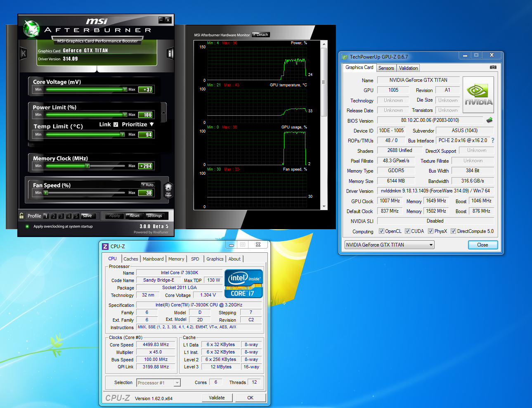Open the About tab in CPU-Z
The width and height of the screenshot is (532, 408).
[x=234, y=259]
